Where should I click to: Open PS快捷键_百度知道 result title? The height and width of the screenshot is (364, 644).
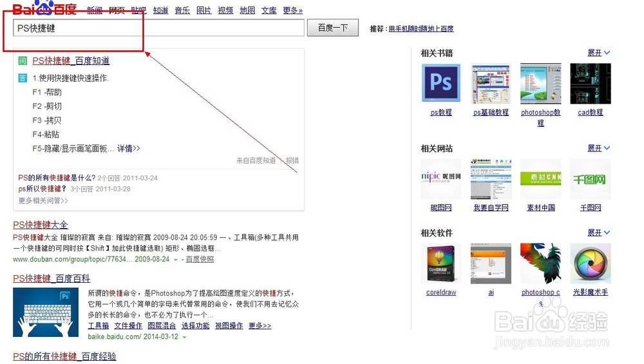point(71,61)
